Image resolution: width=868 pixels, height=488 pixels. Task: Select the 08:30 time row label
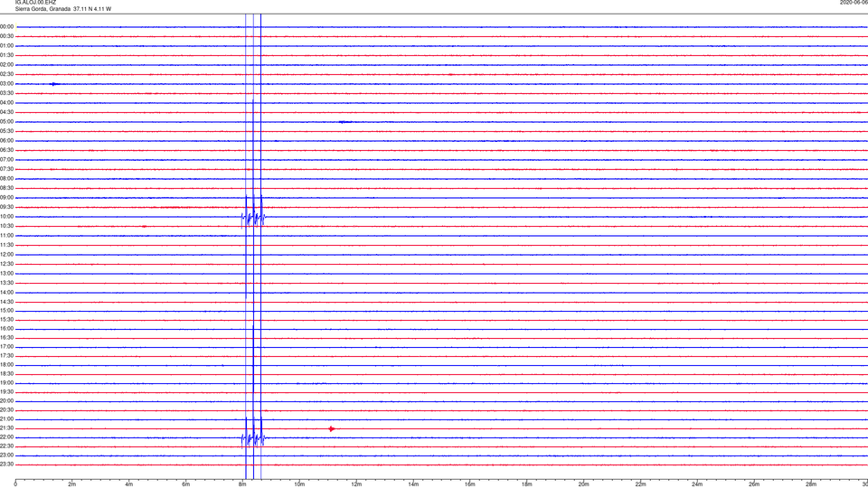click(x=6, y=188)
